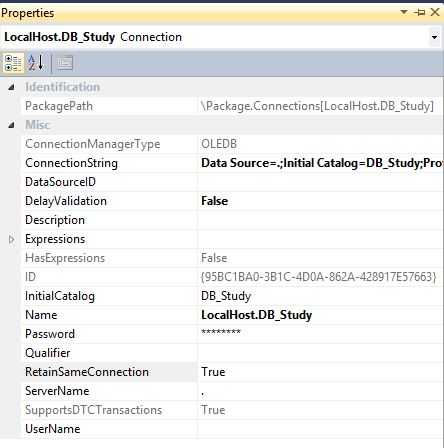Collapse the Misc category

point(12,125)
